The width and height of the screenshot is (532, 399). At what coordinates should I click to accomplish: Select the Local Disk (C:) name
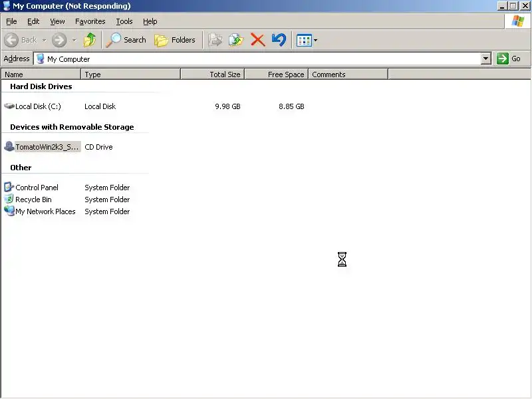point(38,106)
